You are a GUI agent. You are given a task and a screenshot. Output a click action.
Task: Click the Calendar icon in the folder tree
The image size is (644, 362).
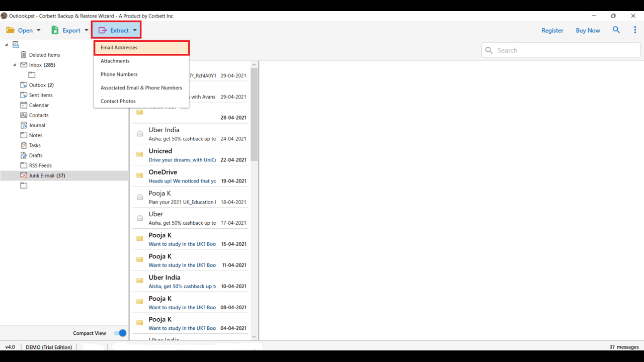pos(24,105)
